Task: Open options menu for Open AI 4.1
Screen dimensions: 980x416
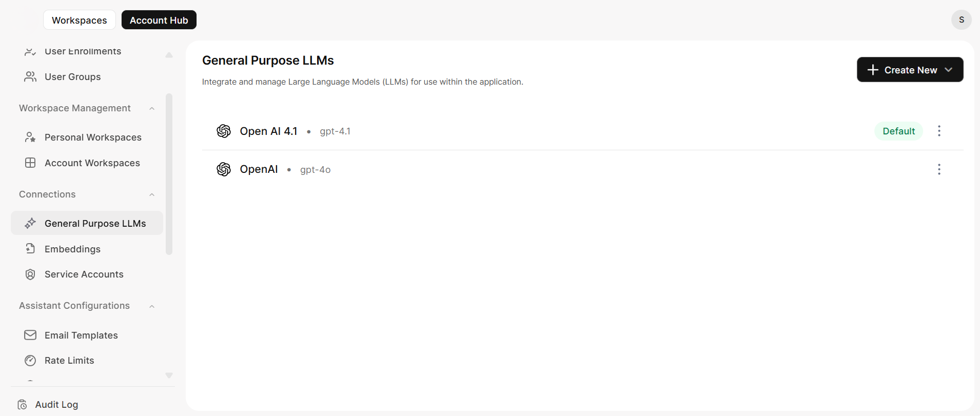Action: (939, 131)
